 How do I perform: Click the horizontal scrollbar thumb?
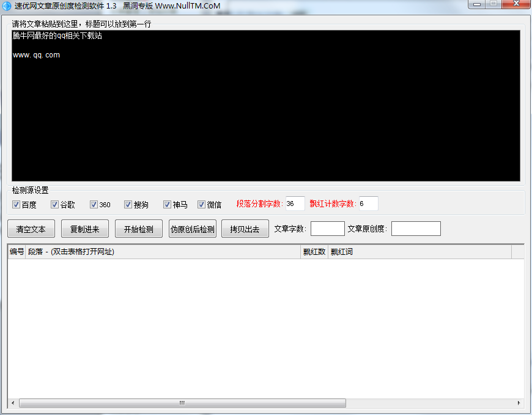point(183,403)
